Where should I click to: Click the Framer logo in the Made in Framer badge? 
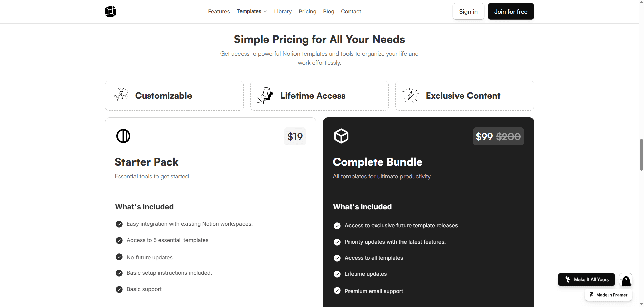(591, 295)
